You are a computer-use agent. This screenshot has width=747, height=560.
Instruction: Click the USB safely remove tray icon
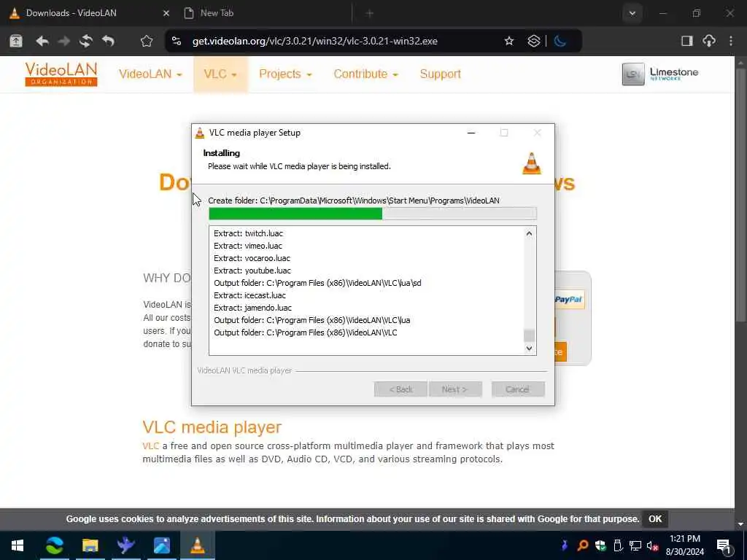point(618,545)
